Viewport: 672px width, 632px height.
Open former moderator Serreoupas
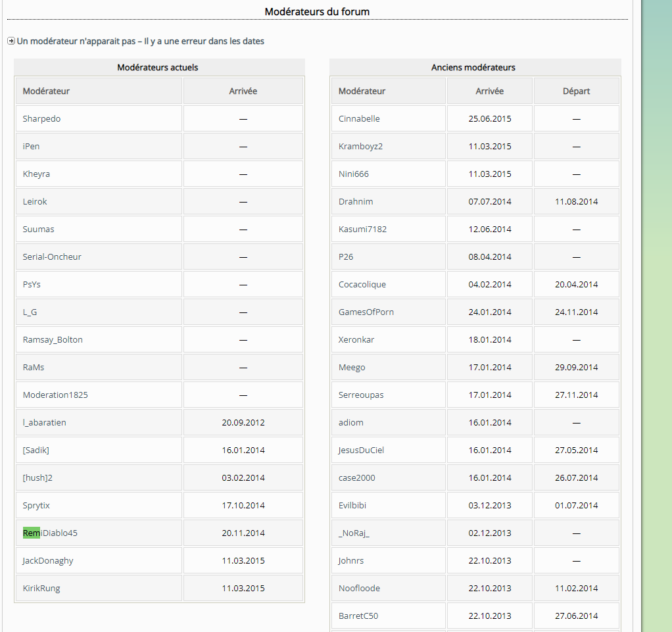tap(361, 395)
